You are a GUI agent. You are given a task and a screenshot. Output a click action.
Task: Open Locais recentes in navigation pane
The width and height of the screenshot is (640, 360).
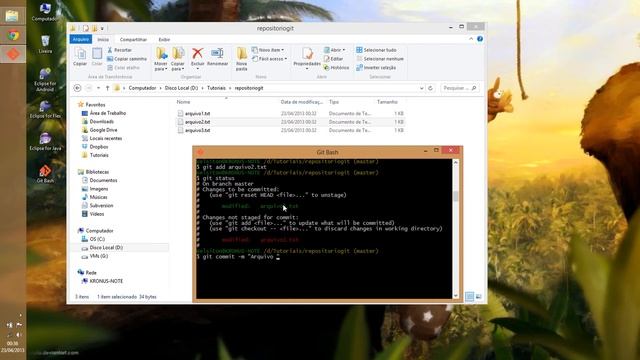(105, 138)
